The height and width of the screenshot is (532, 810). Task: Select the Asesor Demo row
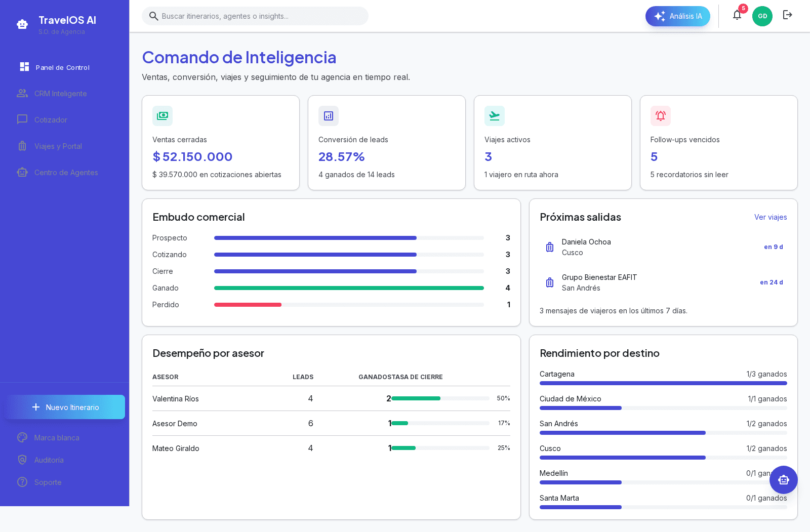[x=331, y=423]
